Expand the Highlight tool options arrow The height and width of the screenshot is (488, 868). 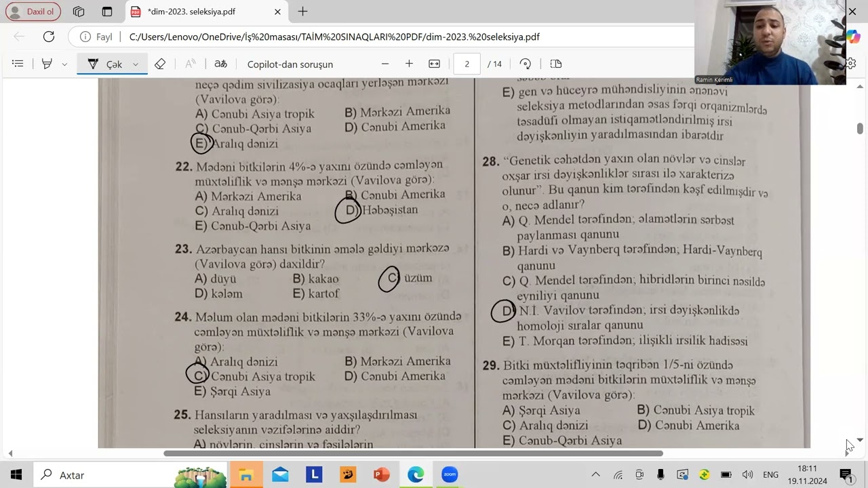64,64
